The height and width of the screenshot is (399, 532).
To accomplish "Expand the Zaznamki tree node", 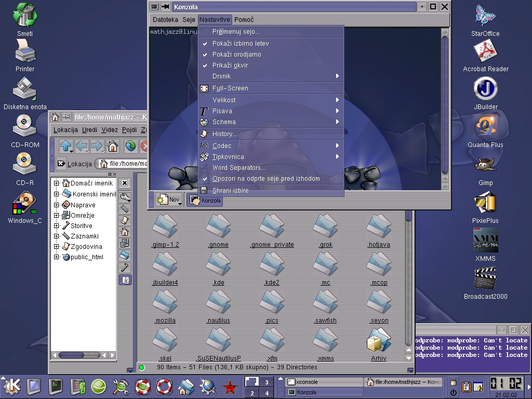I will coord(56,236).
